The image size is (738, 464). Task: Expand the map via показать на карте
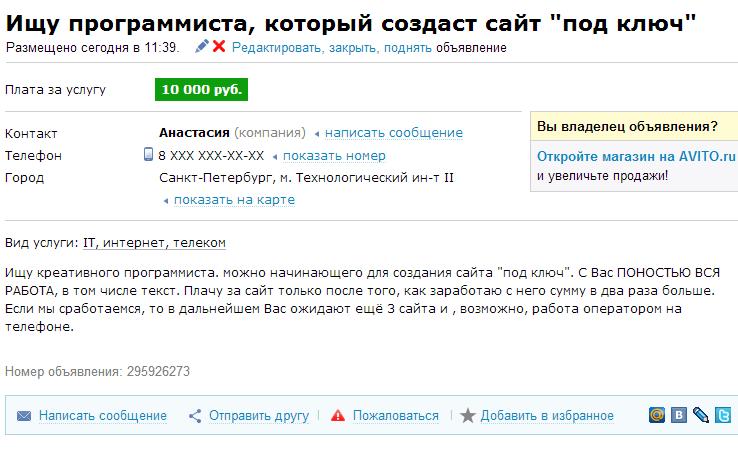[x=234, y=199]
